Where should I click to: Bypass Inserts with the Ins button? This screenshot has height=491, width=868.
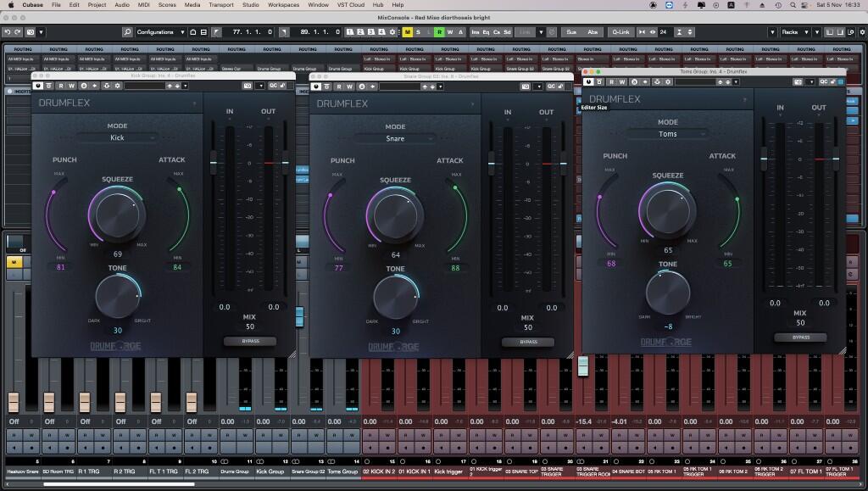point(476,32)
